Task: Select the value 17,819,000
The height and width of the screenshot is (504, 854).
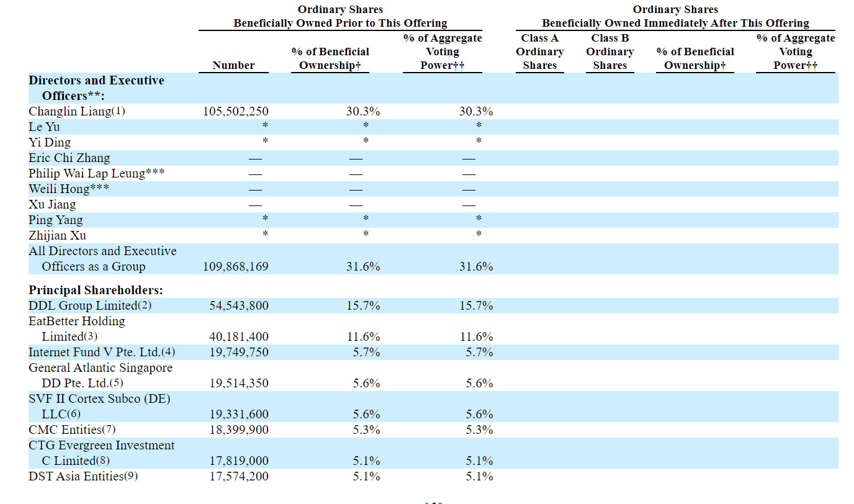Action: [239, 461]
